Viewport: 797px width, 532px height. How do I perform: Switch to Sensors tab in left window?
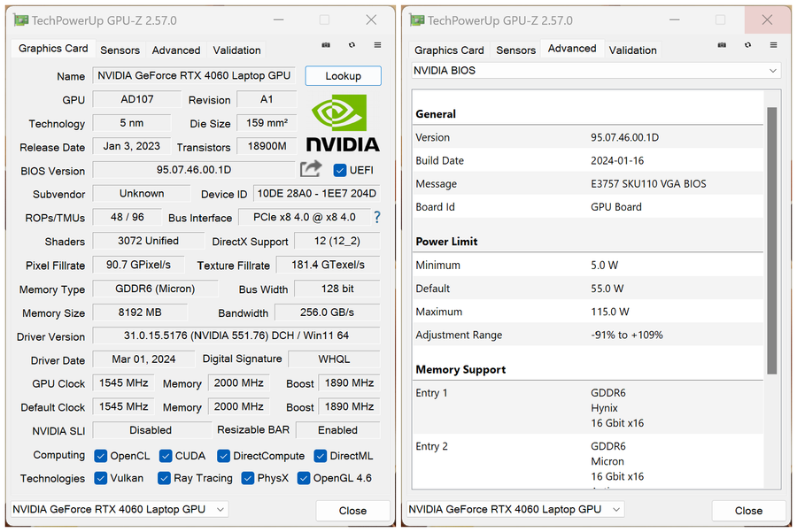coord(120,50)
